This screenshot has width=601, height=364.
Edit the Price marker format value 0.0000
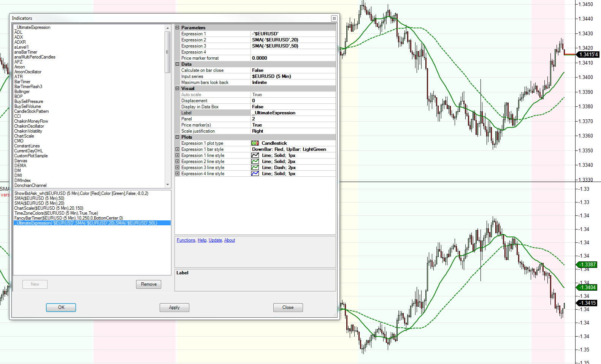[x=293, y=58]
